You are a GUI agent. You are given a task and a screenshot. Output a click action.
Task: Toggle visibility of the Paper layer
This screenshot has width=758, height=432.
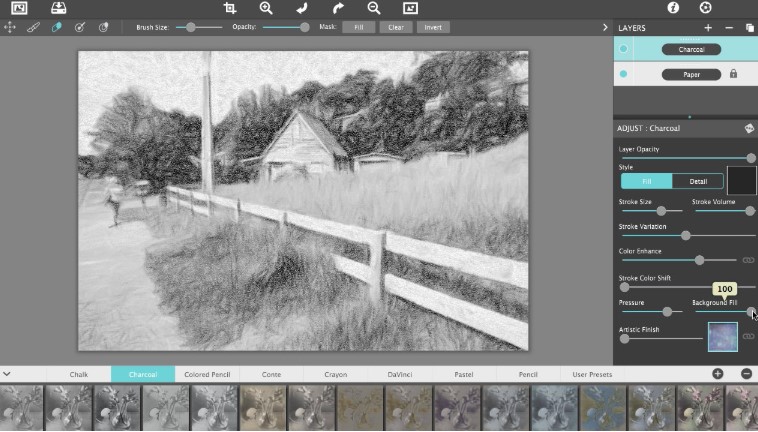pyautogui.click(x=624, y=74)
